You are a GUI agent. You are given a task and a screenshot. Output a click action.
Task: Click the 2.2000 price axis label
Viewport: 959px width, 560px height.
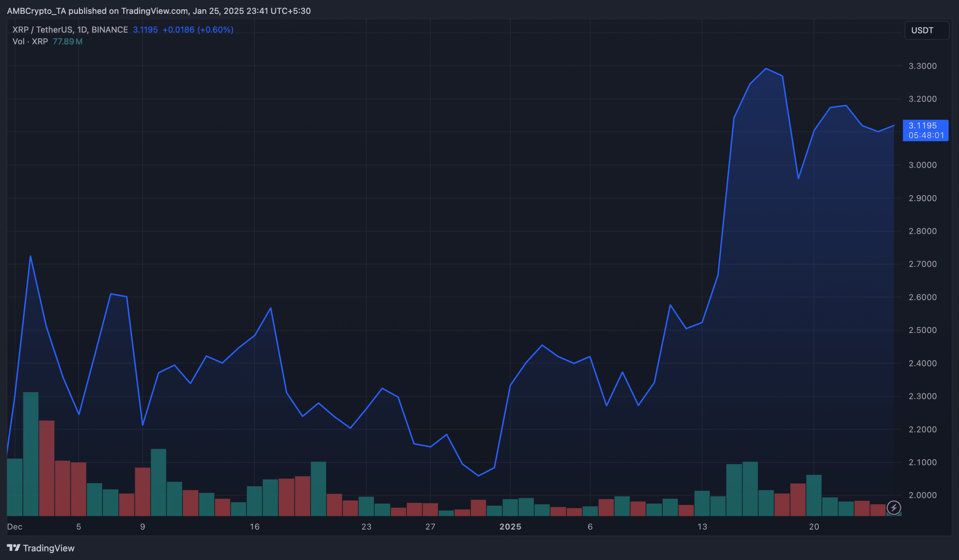tap(922, 429)
